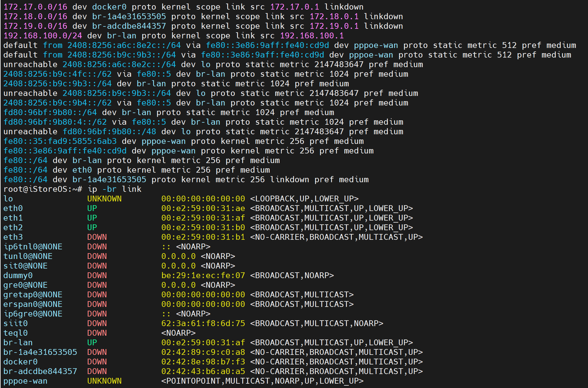Select the erspan0@NONE interface name
Viewport: 588px width, 388px height.
point(33,304)
